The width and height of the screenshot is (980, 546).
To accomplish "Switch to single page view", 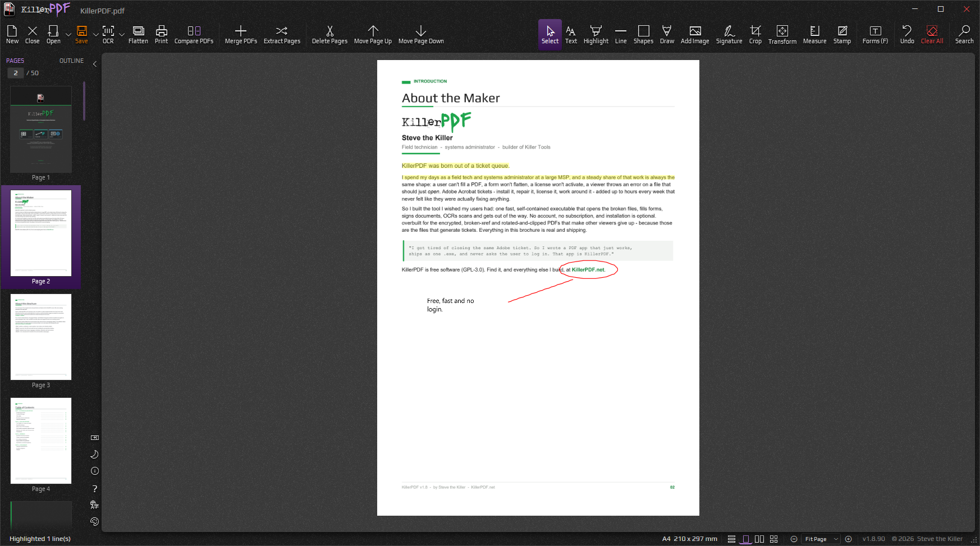I will coord(745,539).
